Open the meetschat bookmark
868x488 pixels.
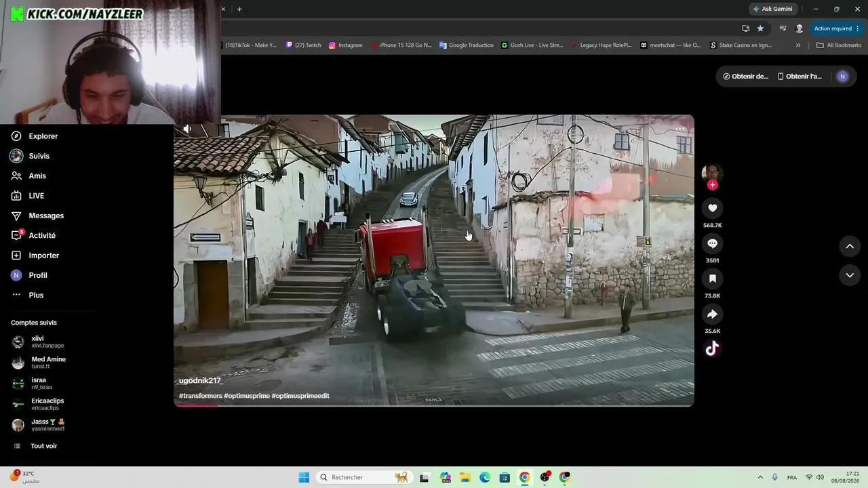671,45
